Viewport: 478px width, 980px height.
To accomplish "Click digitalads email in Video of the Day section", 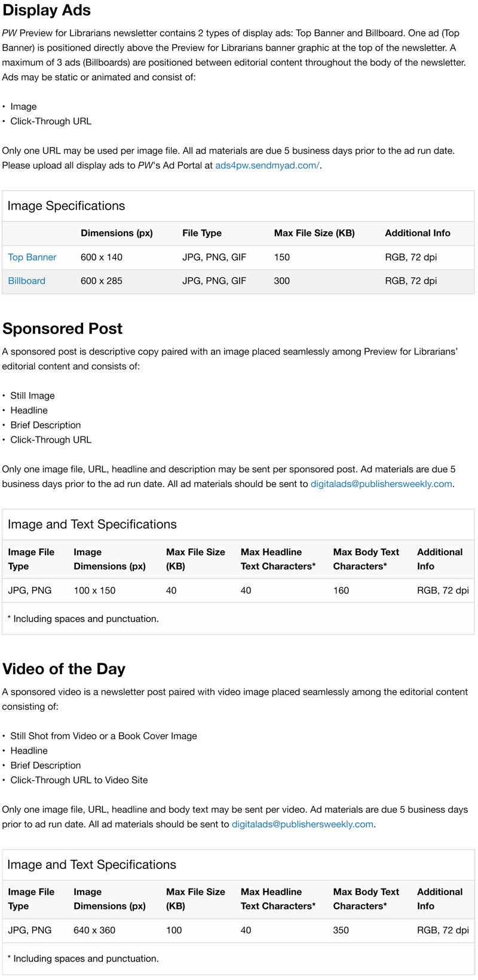I will coord(302,825).
